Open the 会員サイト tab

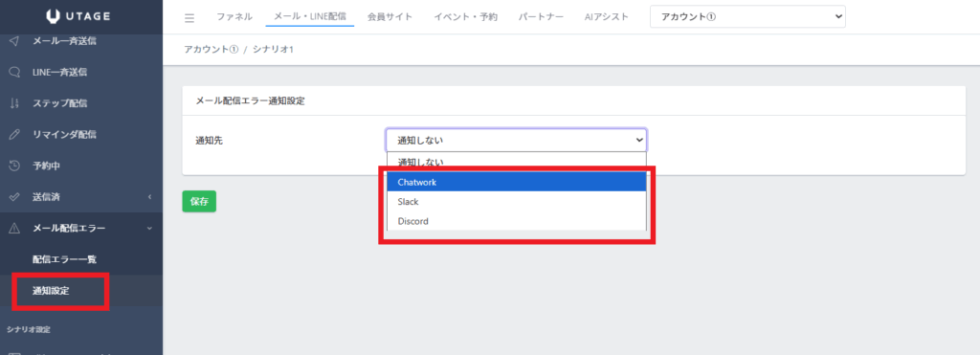tap(390, 17)
